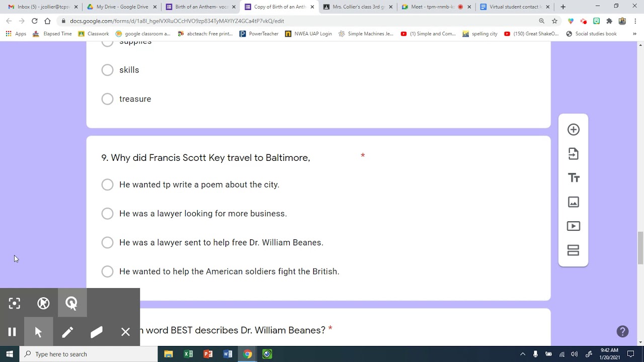Viewport: 644px width, 362px height.
Task: Switch to the Inbox Gmail tab
Action: (x=42, y=7)
